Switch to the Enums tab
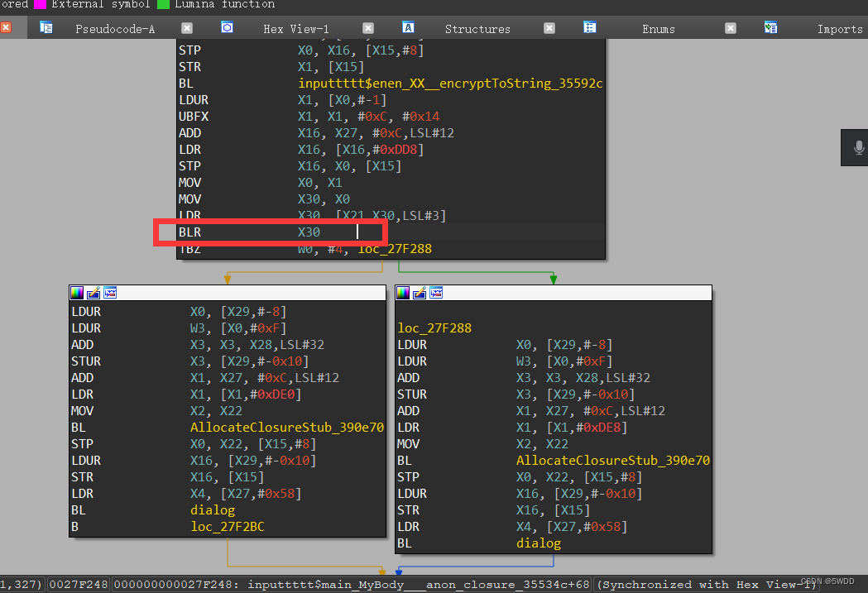 coord(658,27)
